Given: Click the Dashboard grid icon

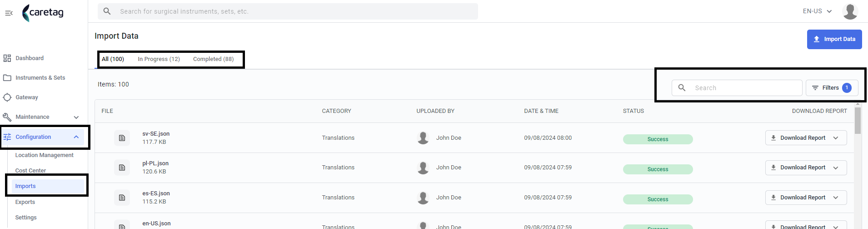Looking at the screenshot, I should click(x=7, y=58).
